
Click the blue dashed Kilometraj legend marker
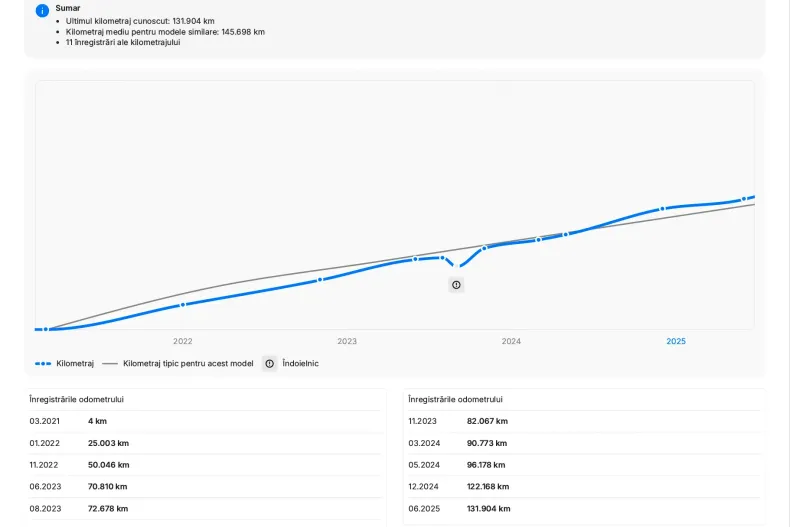click(x=43, y=364)
